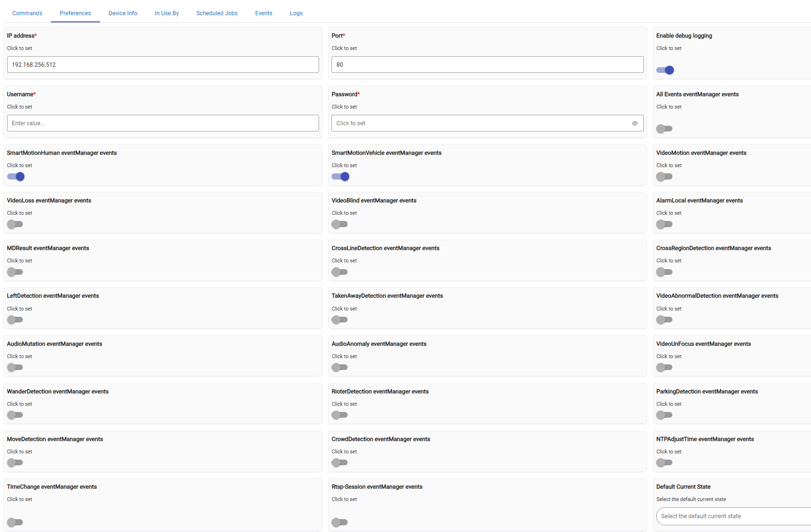The width and height of the screenshot is (811, 532).
Task: Click the Port number field
Action: point(487,65)
